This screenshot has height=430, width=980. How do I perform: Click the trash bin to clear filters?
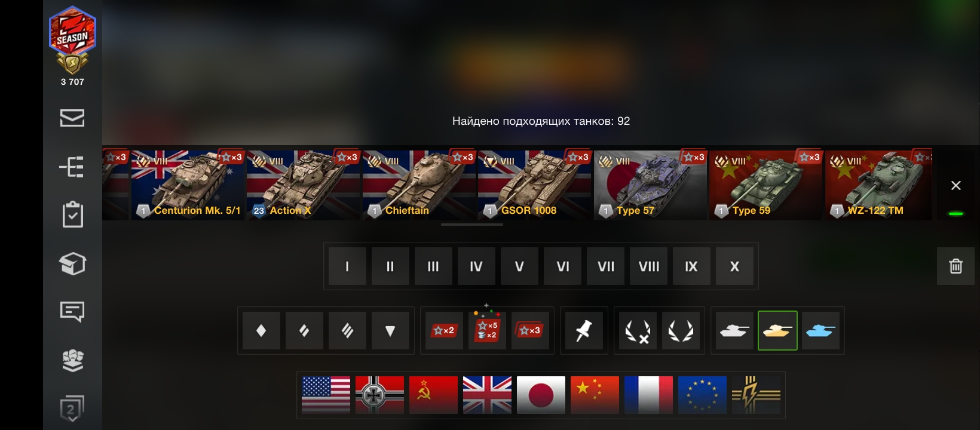(x=955, y=266)
